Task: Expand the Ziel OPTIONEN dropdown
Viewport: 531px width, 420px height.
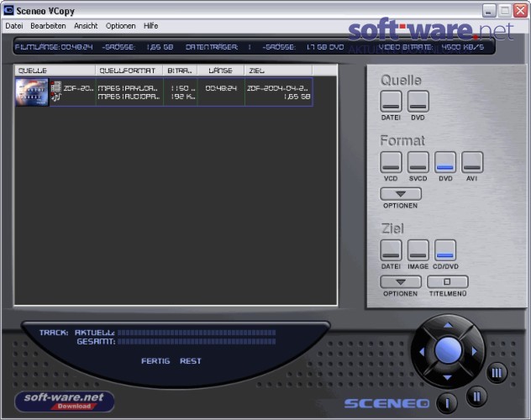Action: tap(401, 281)
